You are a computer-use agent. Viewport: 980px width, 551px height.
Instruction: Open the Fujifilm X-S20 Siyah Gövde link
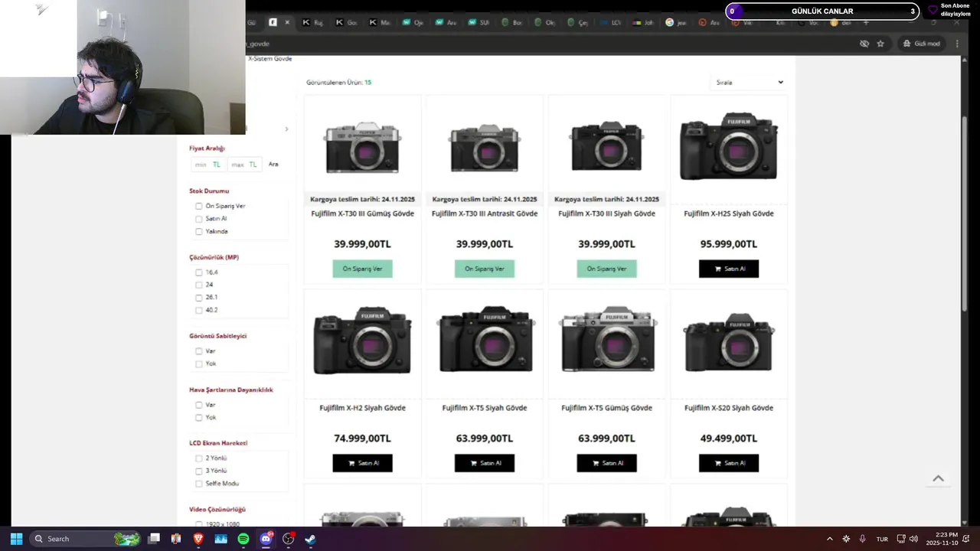729,408
